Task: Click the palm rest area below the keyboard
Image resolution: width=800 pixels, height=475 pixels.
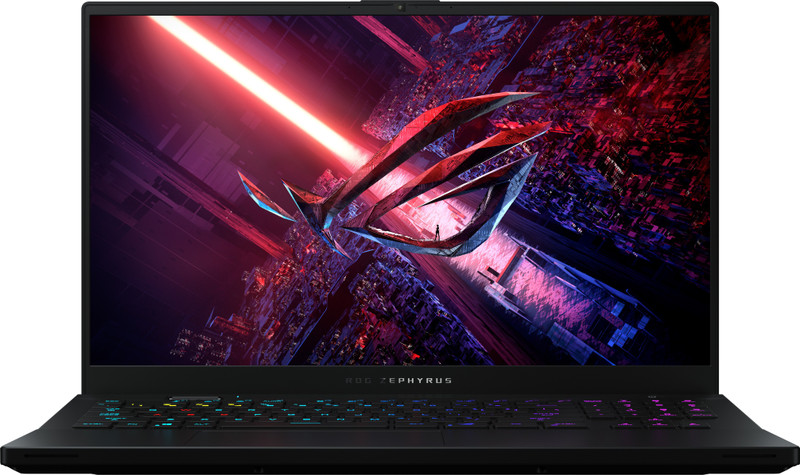Action: click(400, 445)
